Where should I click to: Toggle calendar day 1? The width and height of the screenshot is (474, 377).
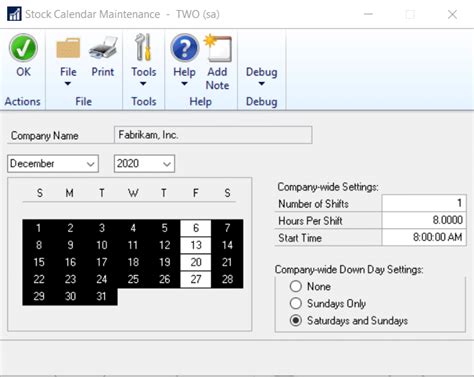[39, 228]
